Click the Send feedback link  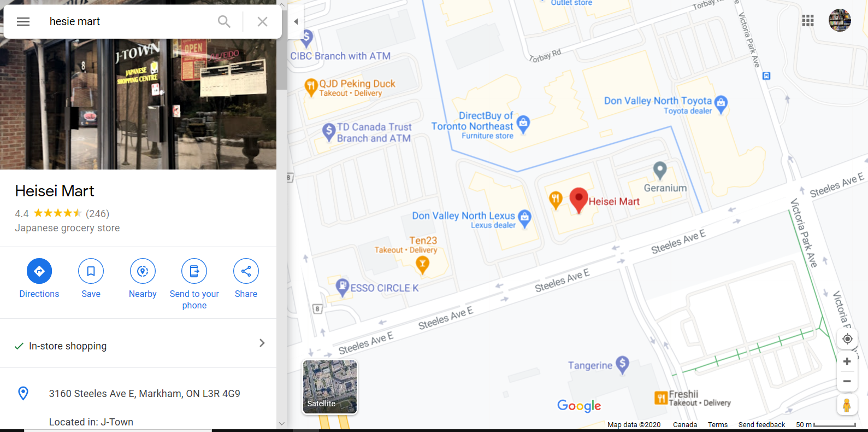[x=761, y=425]
